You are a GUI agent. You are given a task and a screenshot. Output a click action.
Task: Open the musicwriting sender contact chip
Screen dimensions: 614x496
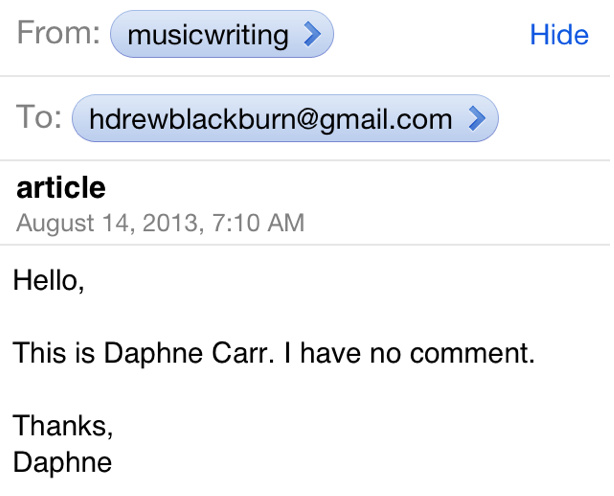click(222, 34)
